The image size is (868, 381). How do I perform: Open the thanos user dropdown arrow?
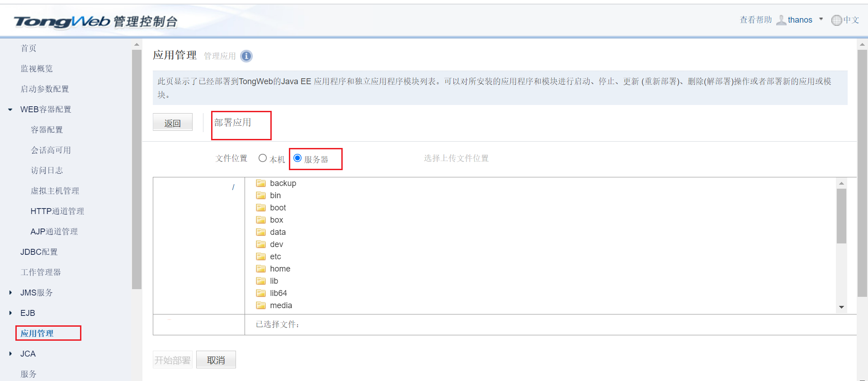click(x=821, y=19)
